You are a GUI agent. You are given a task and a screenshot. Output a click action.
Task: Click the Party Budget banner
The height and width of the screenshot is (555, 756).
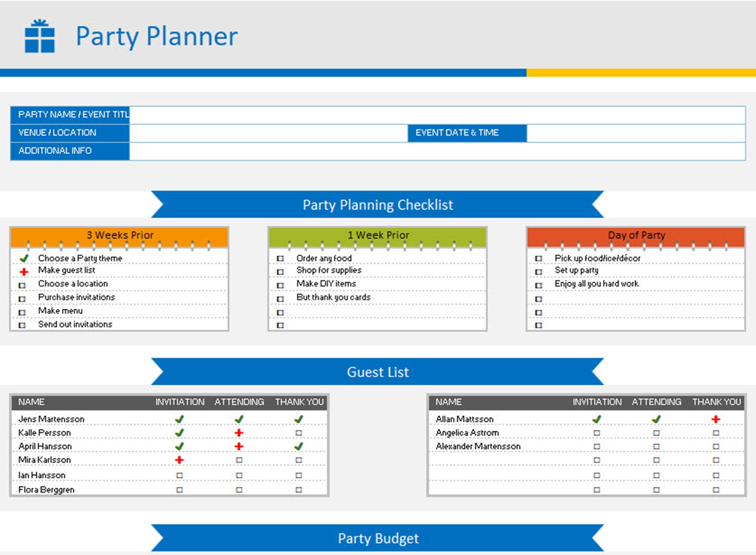(378, 538)
